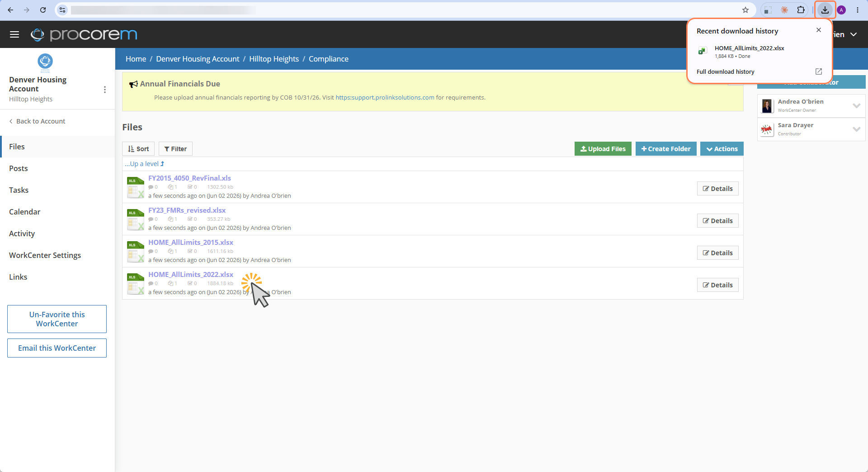Click Home breadcrumb link
The image size is (868, 472).
click(136, 59)
